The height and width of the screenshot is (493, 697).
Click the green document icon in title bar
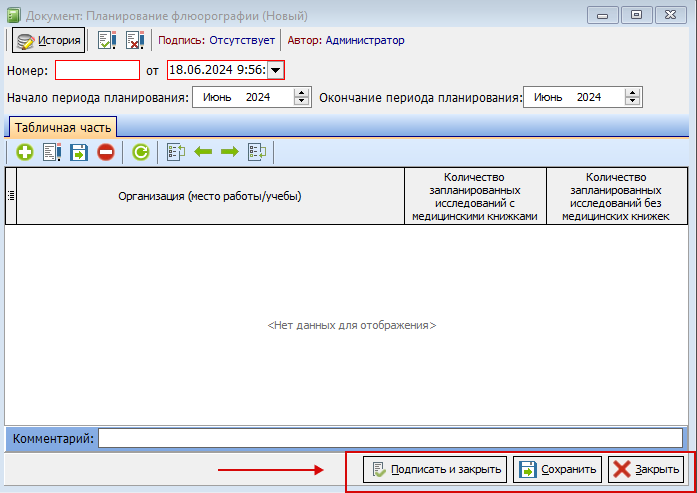point(14,16)
